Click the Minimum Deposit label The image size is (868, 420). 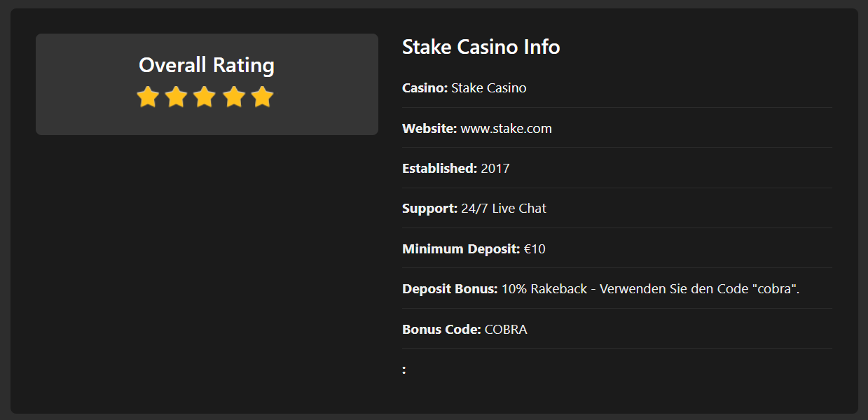click(461, 249)
